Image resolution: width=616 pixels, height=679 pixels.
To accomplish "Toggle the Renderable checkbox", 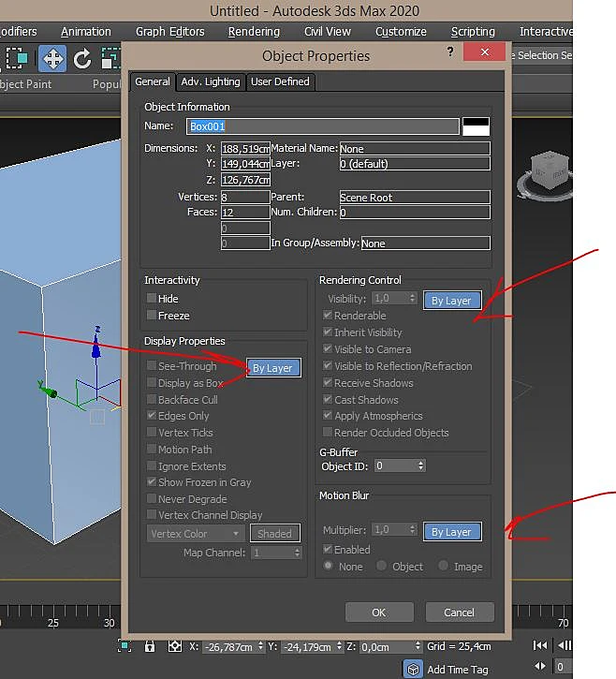I will tap(328, 315).
